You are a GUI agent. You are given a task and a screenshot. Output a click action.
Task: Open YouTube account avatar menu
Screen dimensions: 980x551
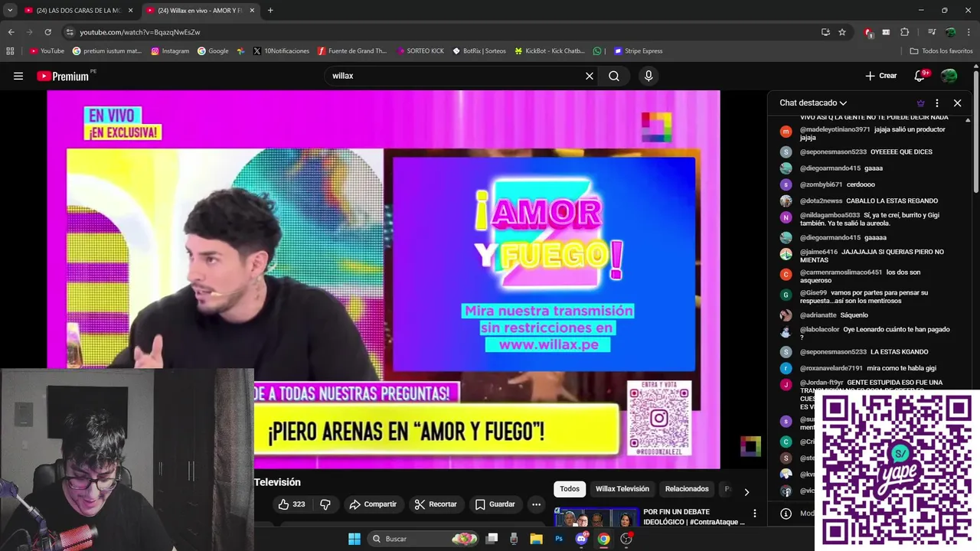[x=949, y=76]
